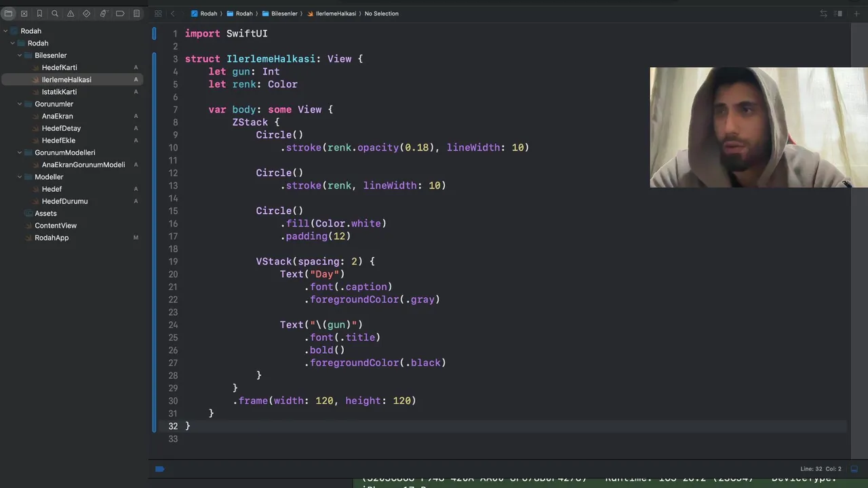Click the Line 32 Col 2 position indicator
This screenshot has width=868, height=488.
pyautogui.click(x=821, y=469)
